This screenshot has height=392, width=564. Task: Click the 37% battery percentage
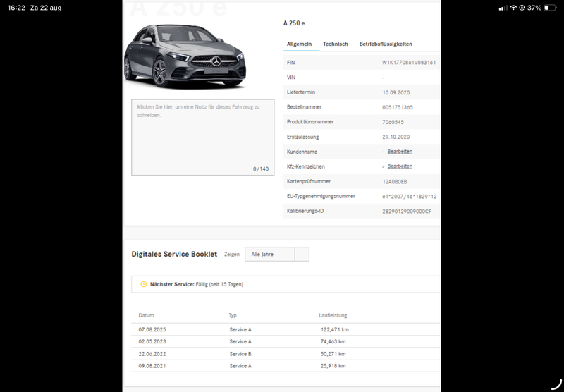534,8
